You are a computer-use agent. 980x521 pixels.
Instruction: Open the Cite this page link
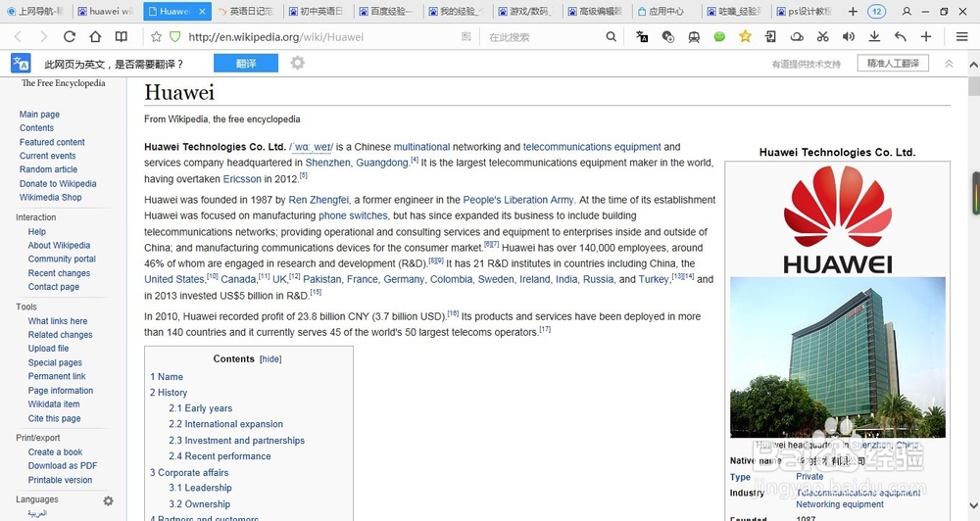54,418
